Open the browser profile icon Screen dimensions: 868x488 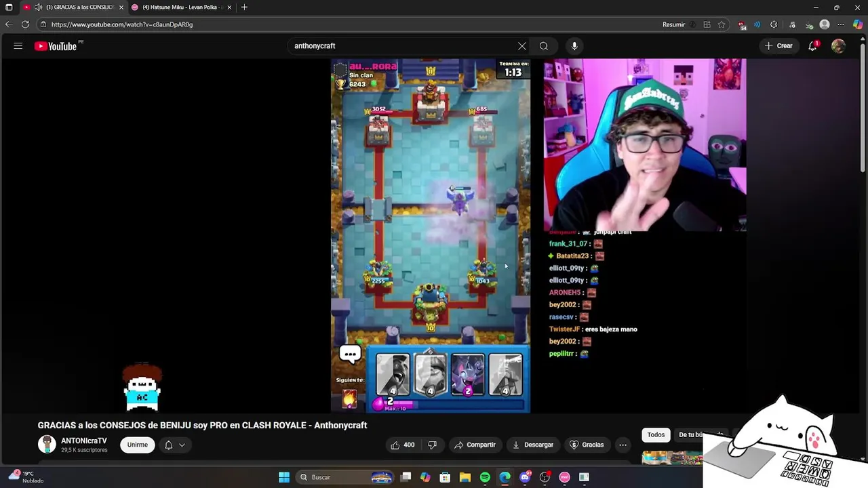click(825, 24)
